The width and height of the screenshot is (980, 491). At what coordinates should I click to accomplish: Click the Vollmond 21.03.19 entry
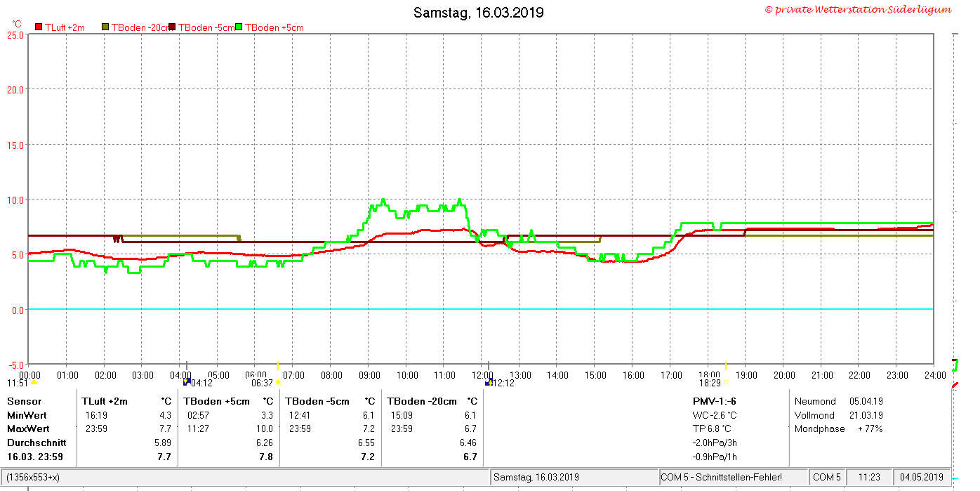(839, 415)
